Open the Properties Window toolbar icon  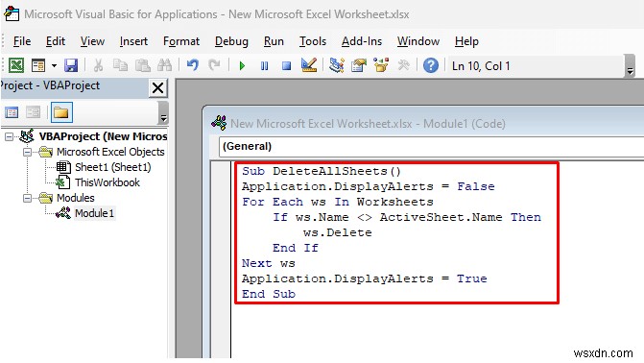(x=359, y=65)
